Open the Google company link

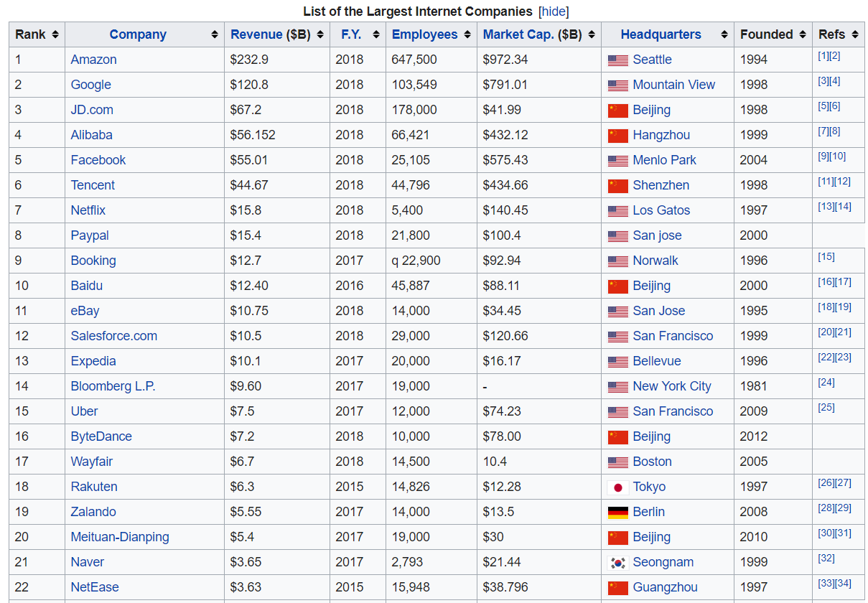click(x=90, y=85)
